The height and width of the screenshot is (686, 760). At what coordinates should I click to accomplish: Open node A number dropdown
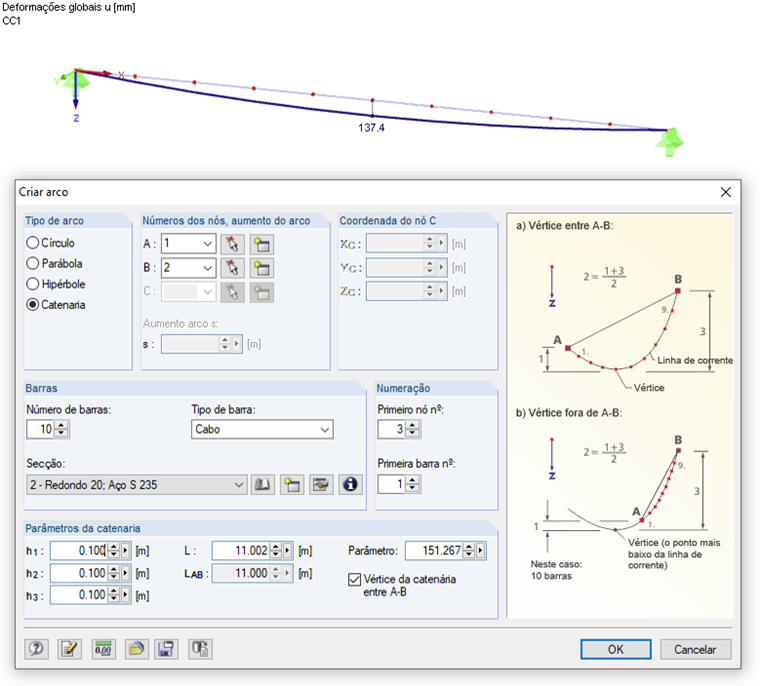207,243
